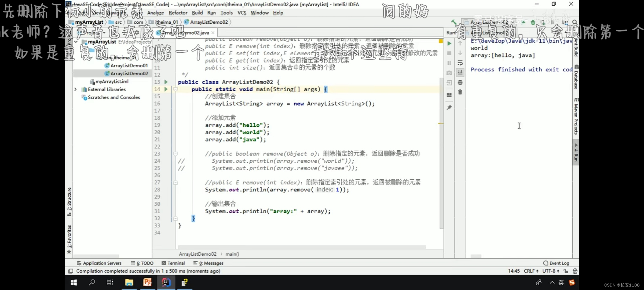Viewport: 644px width, 290px height.
Task: Select myArrayList.iml file in project tree
Action: (x=109, y=81)
